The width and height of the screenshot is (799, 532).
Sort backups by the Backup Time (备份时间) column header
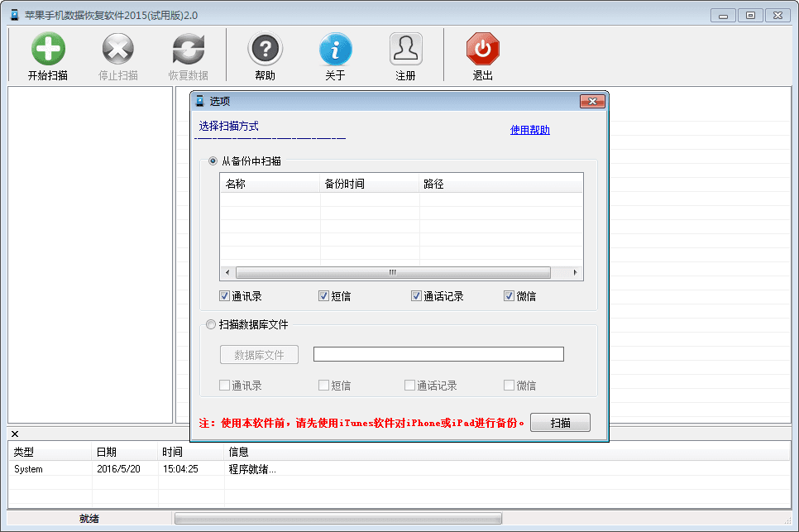(369, 184)
